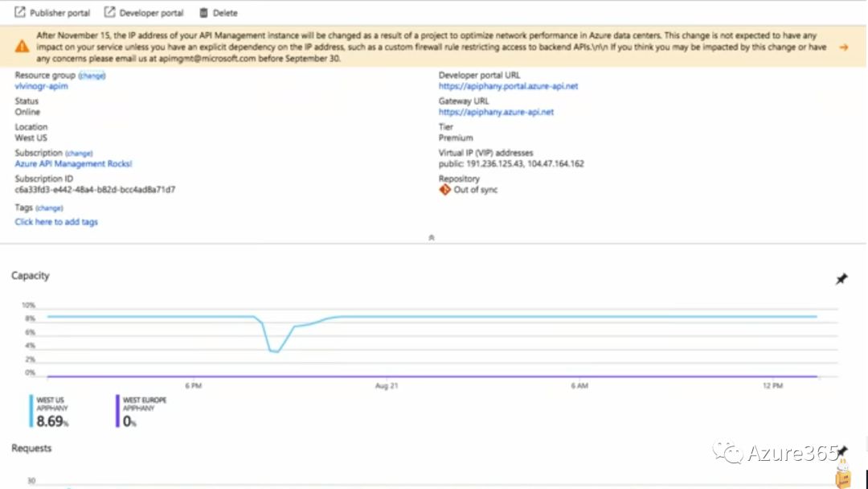Click the warning triangle icon in banner
This screenshot has width=868, height=489.
click(x=23, y=47)
